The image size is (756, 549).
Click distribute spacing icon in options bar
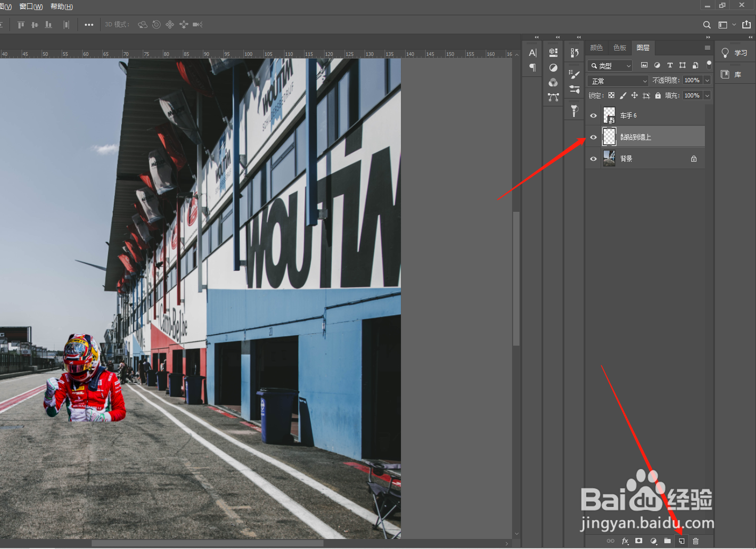click(x=66, y=25)
